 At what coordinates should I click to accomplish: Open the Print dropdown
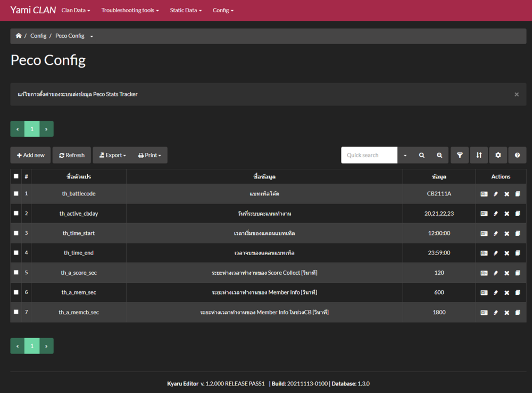coord(151,155)
